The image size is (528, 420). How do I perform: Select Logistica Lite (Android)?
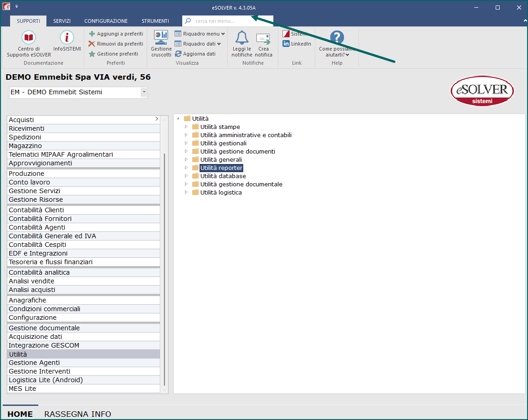pyautogui.click(x=83, y=380)
